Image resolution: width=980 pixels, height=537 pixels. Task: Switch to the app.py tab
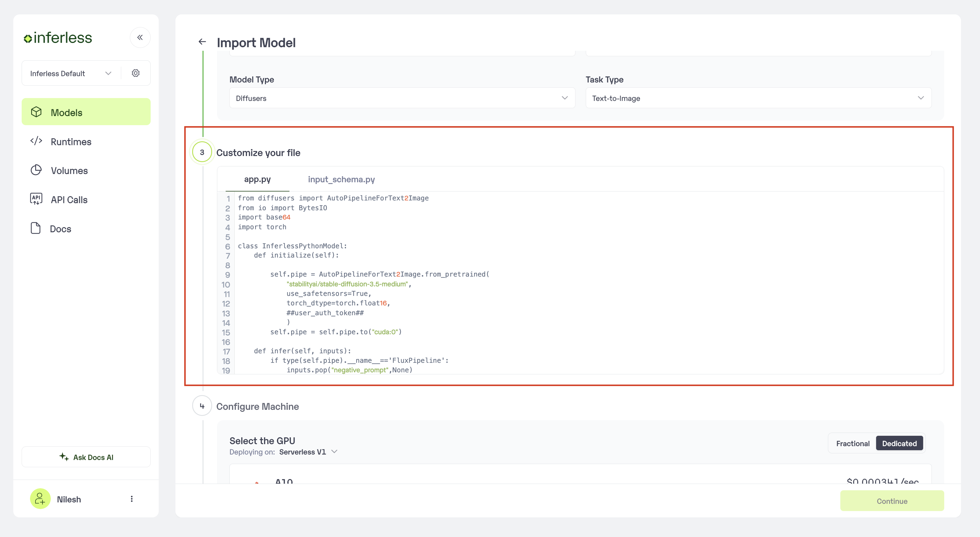point(257,179)
